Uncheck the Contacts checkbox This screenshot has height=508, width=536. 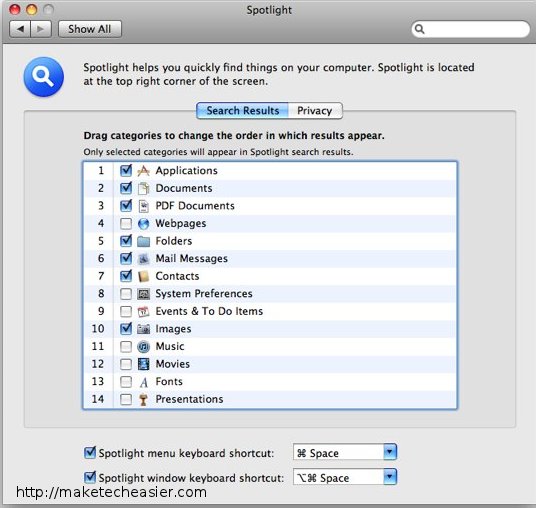(x=126, y=276)
